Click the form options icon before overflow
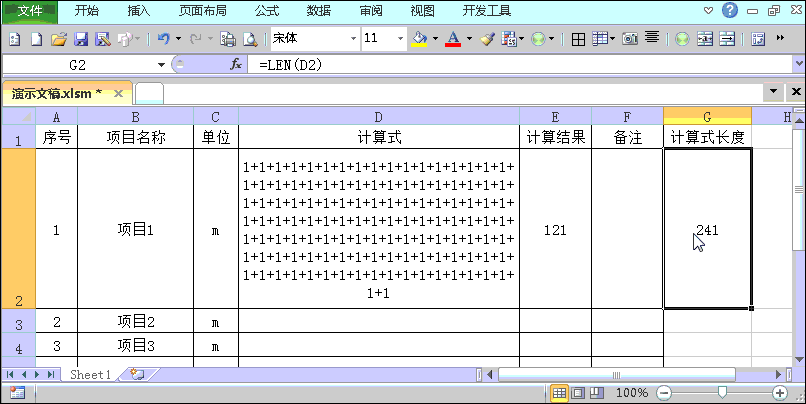This screenshot has width=806, height=404. click(x=758, y=39)
